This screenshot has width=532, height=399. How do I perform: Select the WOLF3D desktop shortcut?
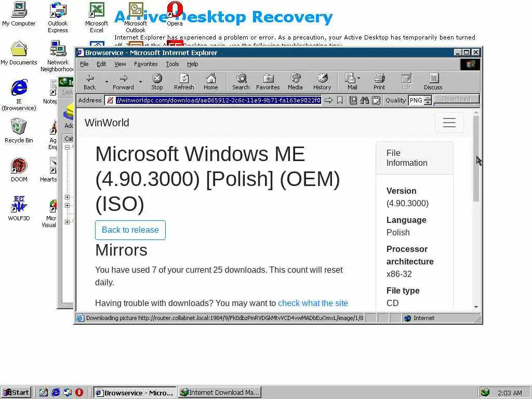pos(19,209)
